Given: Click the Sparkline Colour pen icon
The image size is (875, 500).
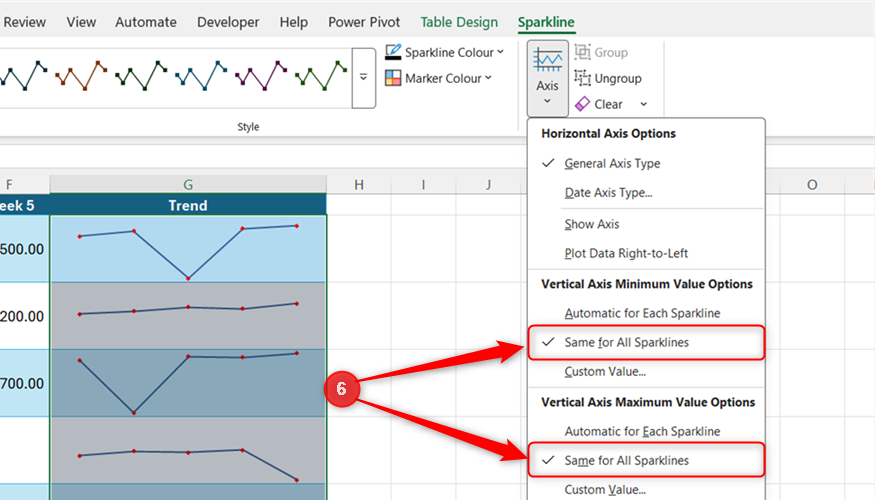Looking at the screenshot, I should point(393,52).
